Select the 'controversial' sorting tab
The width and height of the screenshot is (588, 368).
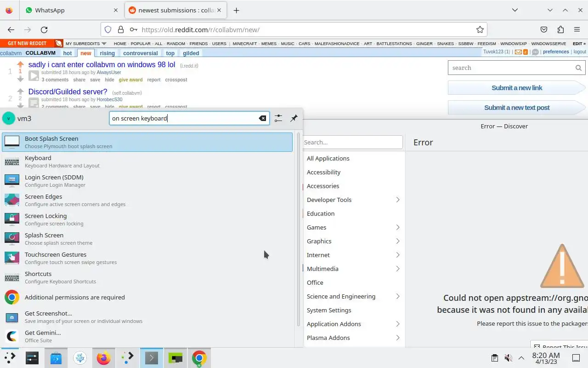tap(141, 53)
